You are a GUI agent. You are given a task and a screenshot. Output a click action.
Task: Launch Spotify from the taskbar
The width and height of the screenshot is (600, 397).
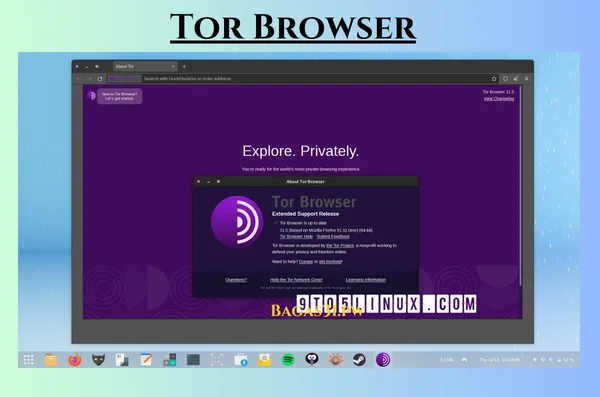click(x=288, y=360)
